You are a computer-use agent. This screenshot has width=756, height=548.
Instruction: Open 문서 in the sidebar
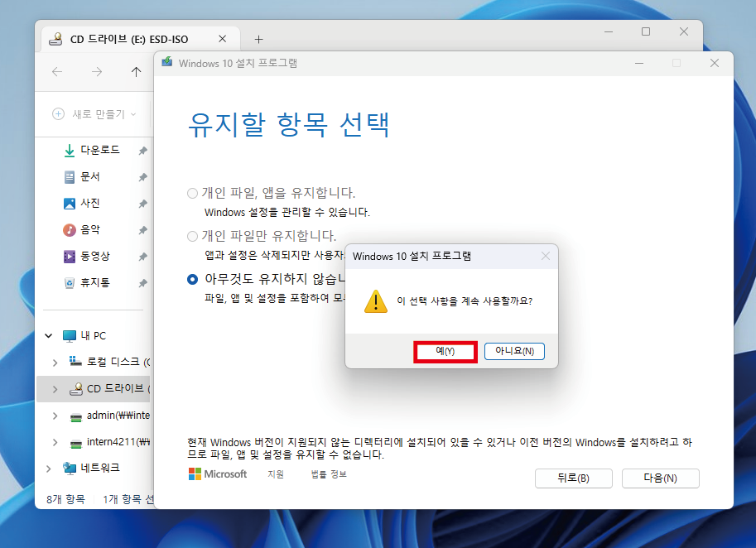[x=82, y=177]
